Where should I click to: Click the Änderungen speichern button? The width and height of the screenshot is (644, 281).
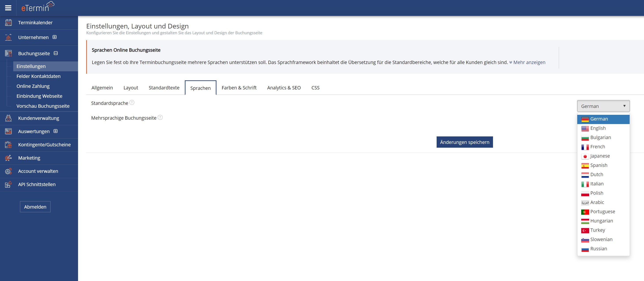(x=465, y=142)
